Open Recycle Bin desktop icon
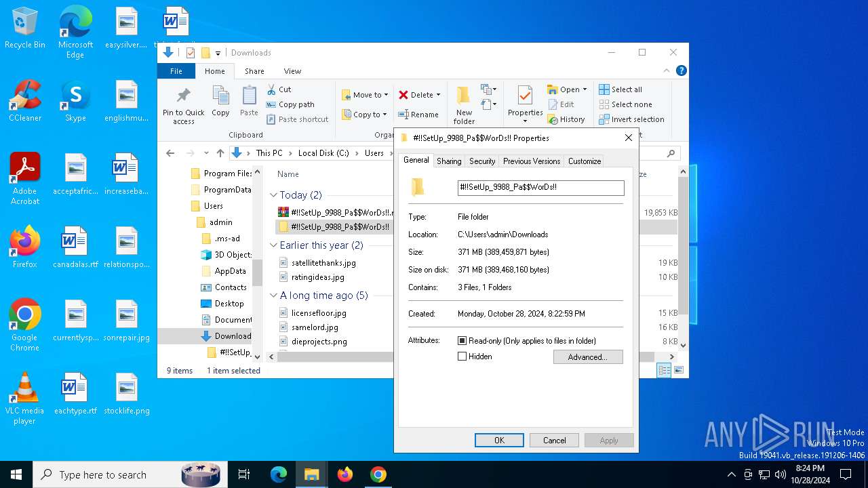This screenshot has width=868, height=488. pos(25,28)
